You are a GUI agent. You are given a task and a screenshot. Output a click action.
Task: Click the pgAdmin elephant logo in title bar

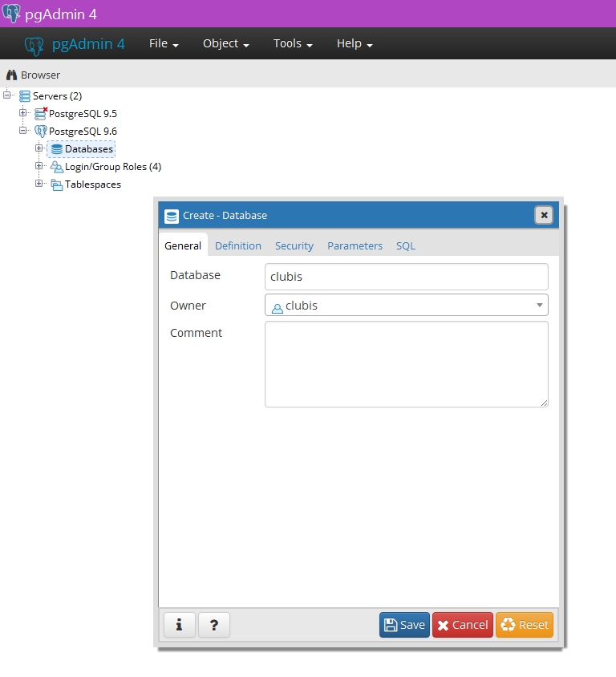click(11, 14)
